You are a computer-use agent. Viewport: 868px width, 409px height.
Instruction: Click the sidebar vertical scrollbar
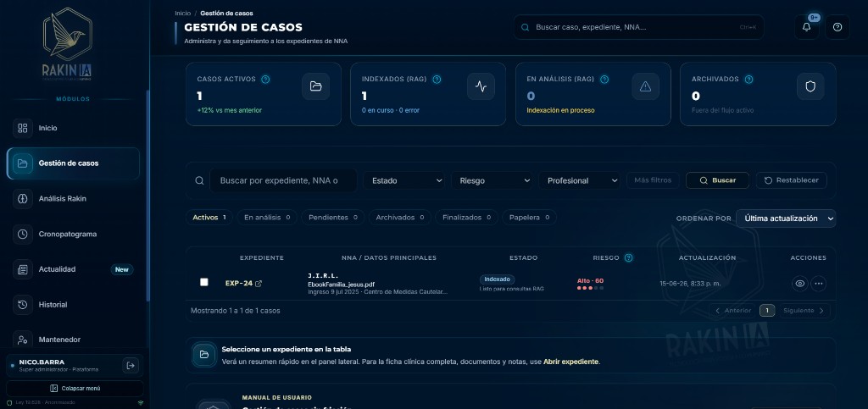(x=147, y=196)
